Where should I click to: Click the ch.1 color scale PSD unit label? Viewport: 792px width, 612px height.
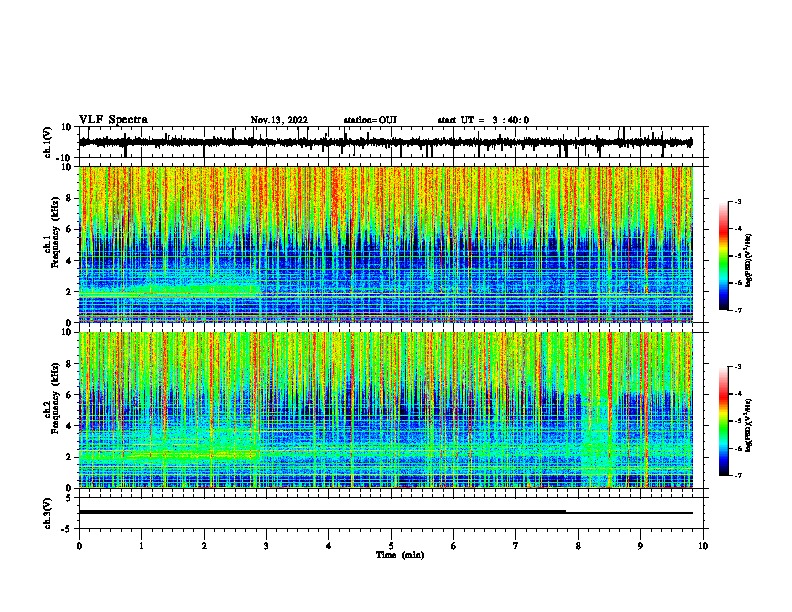click(749, 260)
